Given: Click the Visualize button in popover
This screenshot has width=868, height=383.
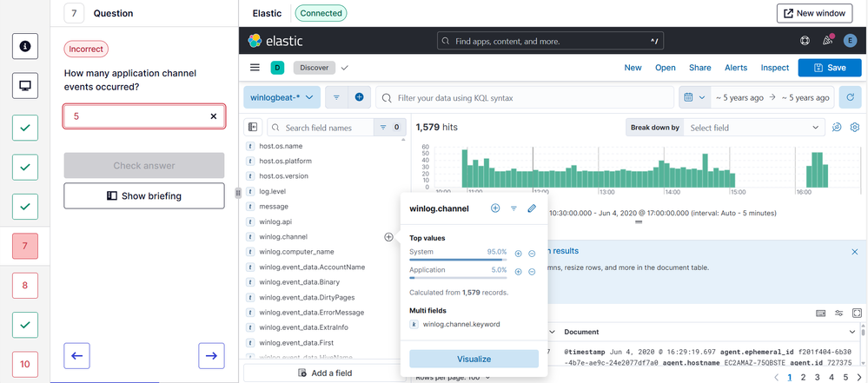Looking at the screenshot, I should click(474, 359).
